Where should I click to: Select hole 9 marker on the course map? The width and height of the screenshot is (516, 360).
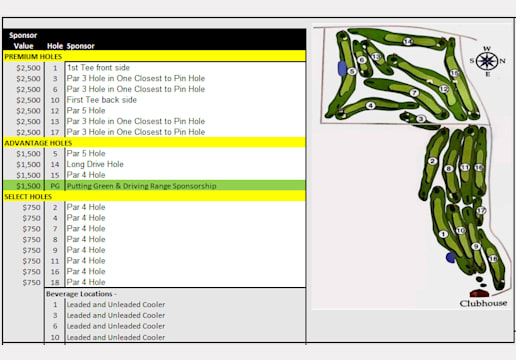pyautogui.click(x=476, y=246)
